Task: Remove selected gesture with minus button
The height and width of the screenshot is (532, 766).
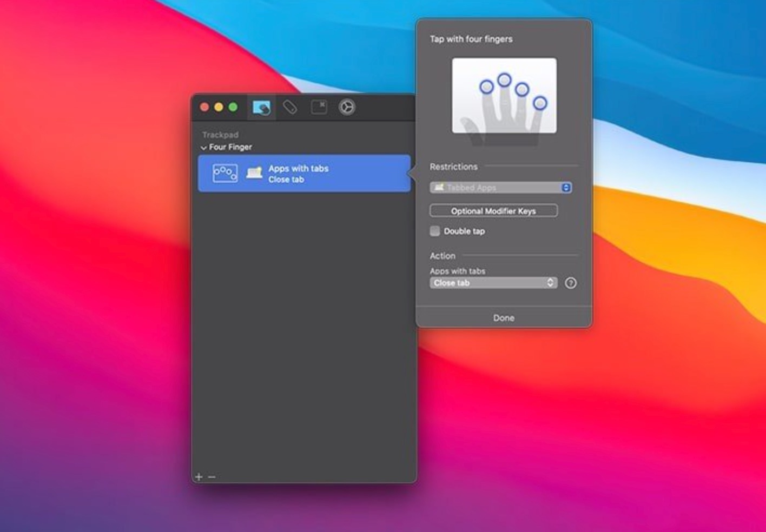Action: [212, 476]
